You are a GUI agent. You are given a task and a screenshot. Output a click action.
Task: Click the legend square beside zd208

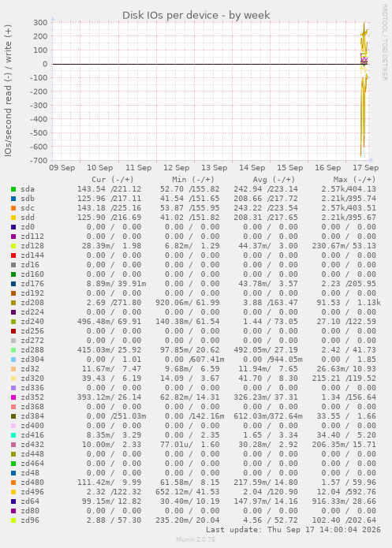(x=13, y=303)
